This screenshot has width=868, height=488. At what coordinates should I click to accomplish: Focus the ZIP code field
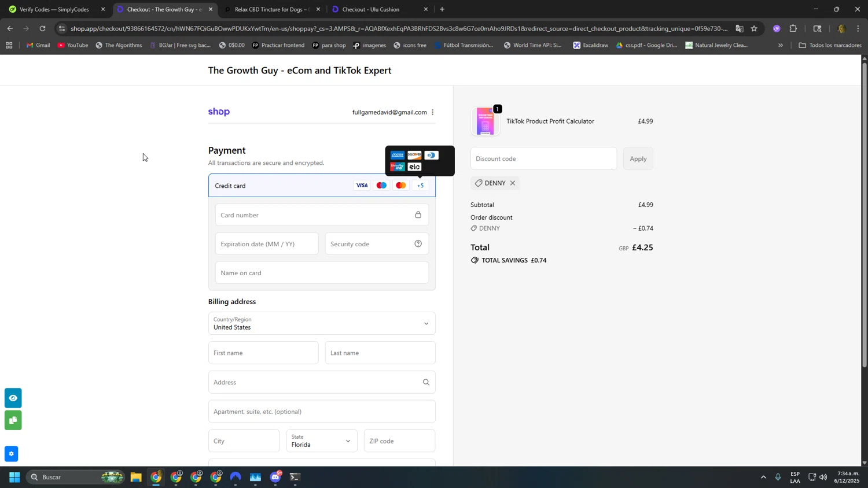[400, 441]
